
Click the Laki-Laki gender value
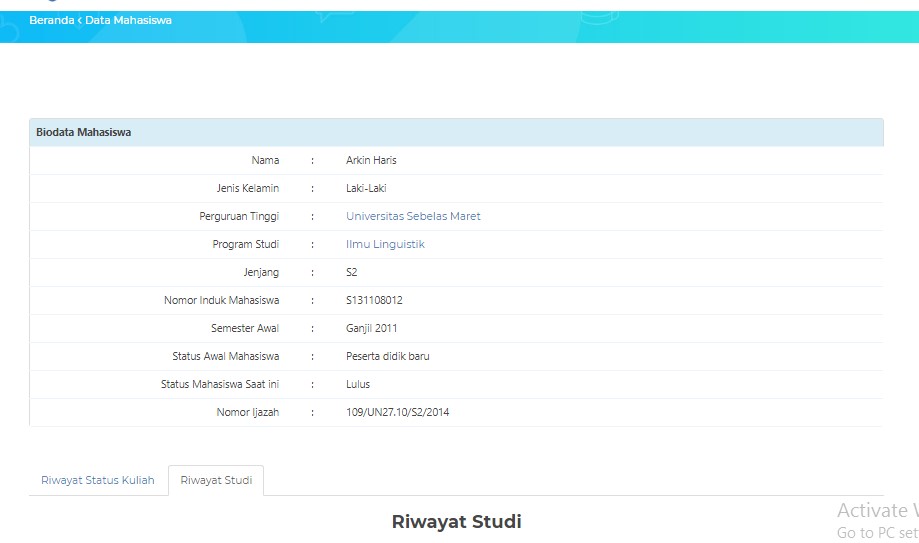[366, 188]
